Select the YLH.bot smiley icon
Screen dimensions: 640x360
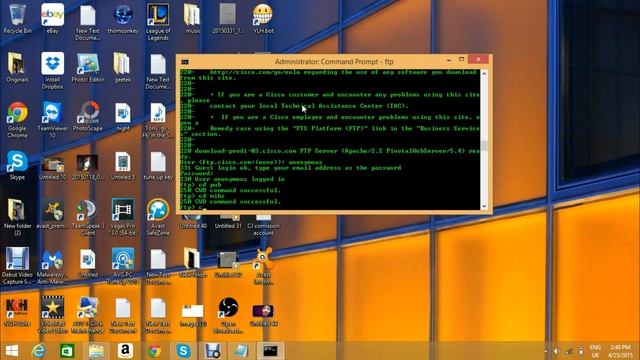pyautogui.click(x=263, y=19)
